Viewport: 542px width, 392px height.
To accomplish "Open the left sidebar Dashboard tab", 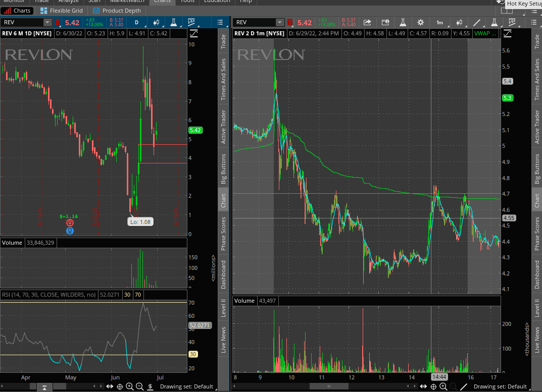I will tap(223, 274).
